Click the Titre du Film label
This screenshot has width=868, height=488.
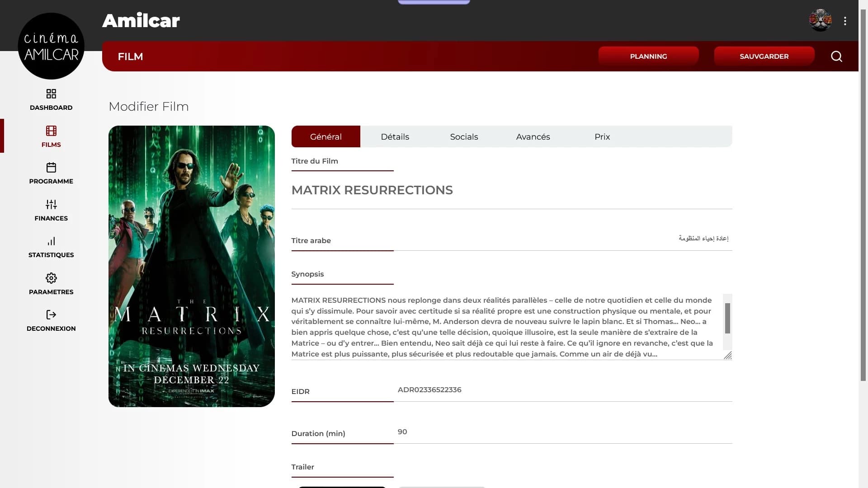pyautogui.click(x=315, y=161)
